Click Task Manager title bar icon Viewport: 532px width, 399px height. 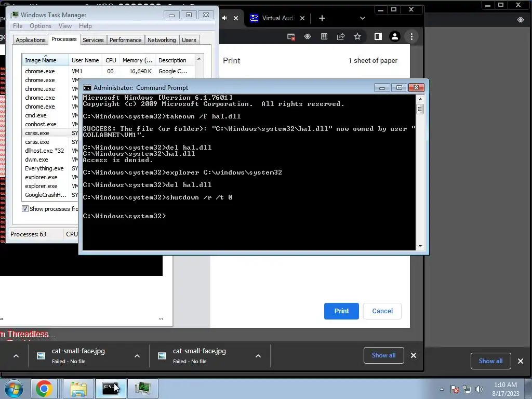click(x=15, y=15)
